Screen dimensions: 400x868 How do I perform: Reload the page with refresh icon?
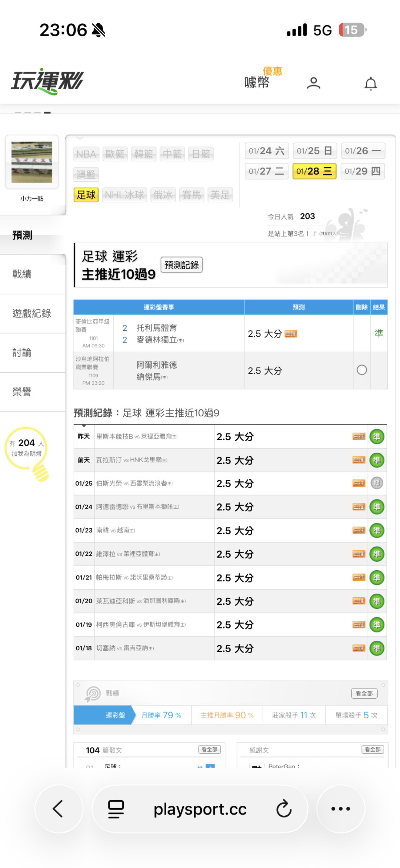pyautogui.click(x=284, y=809)
